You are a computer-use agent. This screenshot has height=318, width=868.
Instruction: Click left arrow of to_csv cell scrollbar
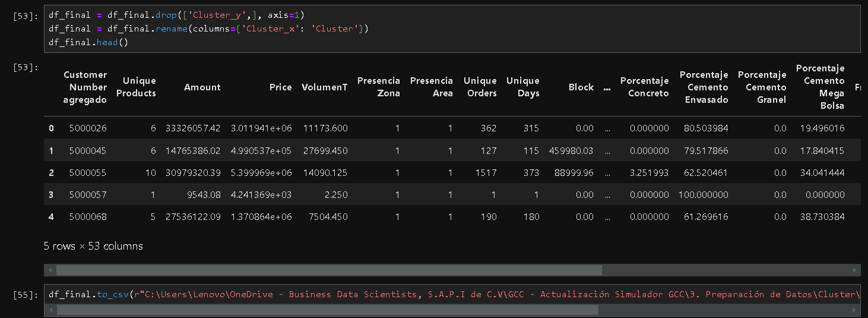[50, 310]
